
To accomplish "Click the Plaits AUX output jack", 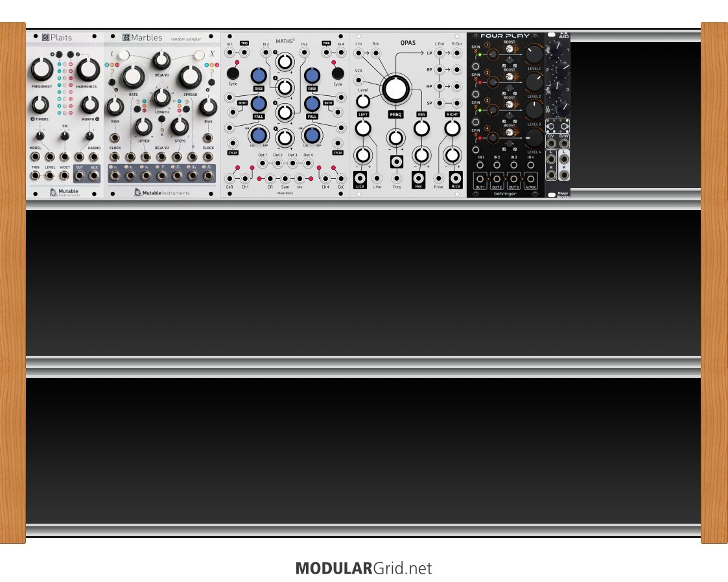I will tap(94, 176).
